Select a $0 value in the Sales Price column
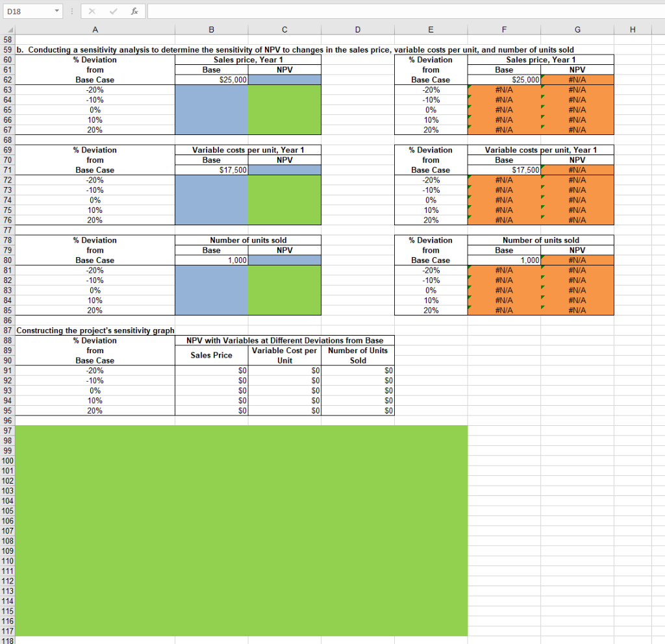Viewport: 665px width, 644px height. pyautogui.click(x=211, y=371)
